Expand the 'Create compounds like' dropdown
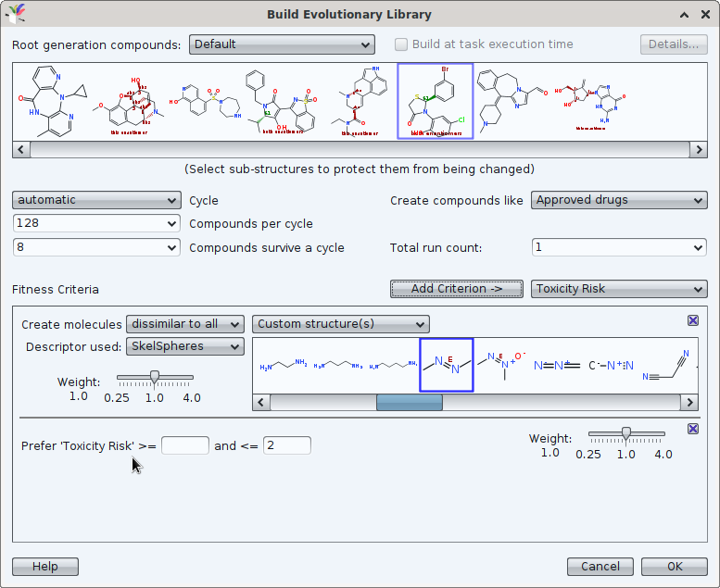The height and width of the screenshot is (588, 720). pyautogui.click(x=618, y=200)
